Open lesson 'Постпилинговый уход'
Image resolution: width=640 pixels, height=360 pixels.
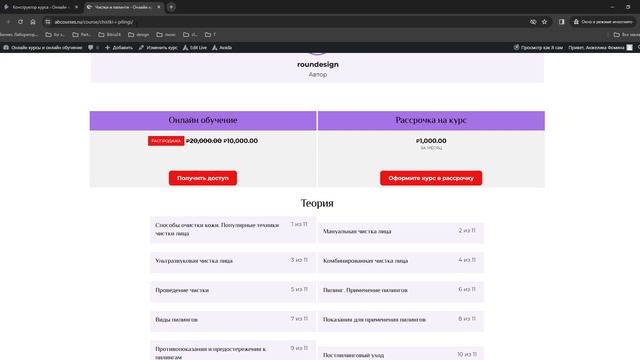[400, 354]
